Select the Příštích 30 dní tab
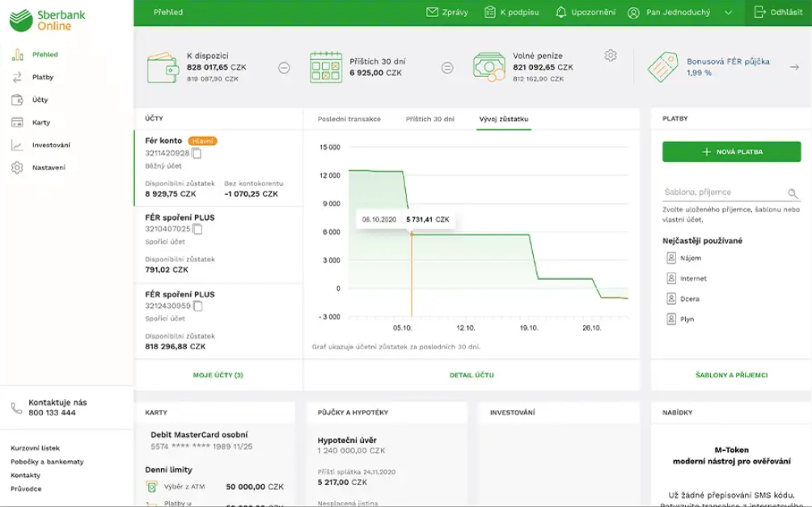This screenshot has width=812, height=507. point(429,119)
